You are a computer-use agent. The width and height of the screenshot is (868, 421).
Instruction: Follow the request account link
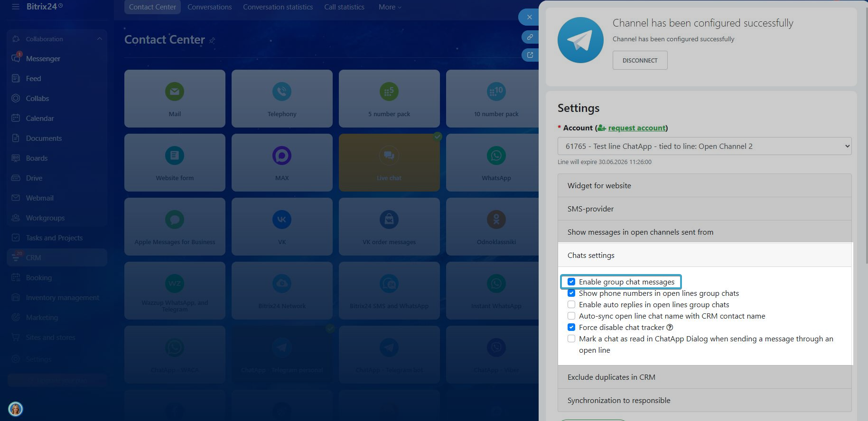click(636, 128)
